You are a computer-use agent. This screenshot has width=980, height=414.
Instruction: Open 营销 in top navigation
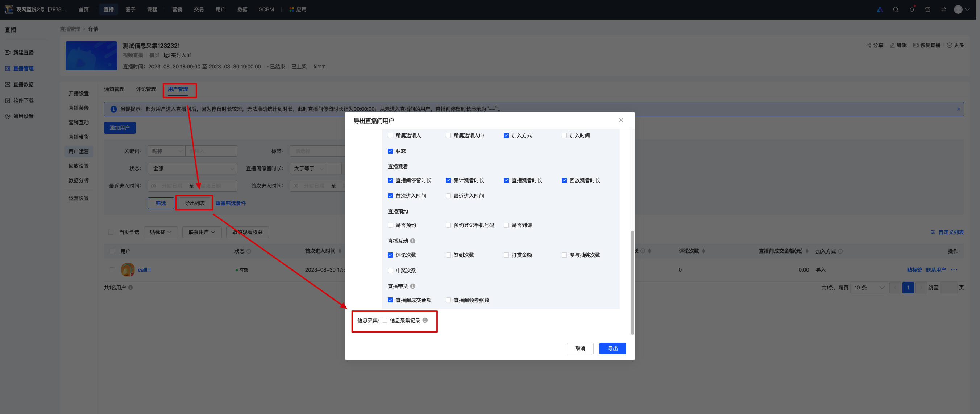click(177, 9)
